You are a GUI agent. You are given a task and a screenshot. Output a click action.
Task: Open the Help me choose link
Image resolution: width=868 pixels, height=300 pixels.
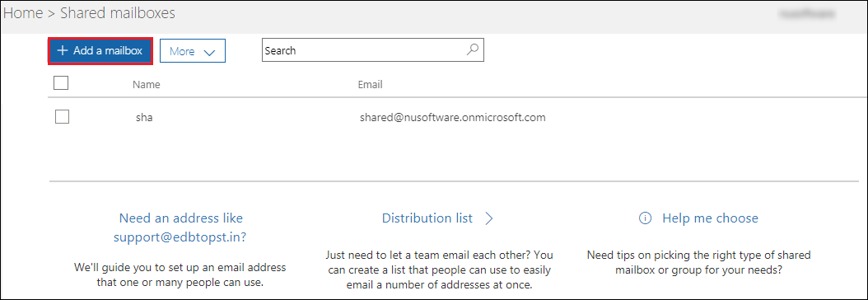(710, 218)
